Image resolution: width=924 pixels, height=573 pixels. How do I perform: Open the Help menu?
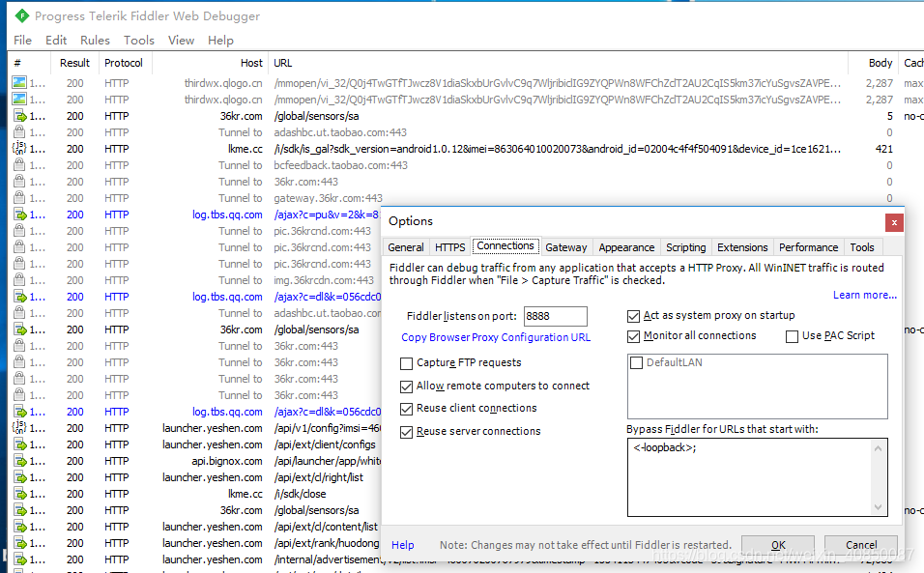(x=220, y=40)
